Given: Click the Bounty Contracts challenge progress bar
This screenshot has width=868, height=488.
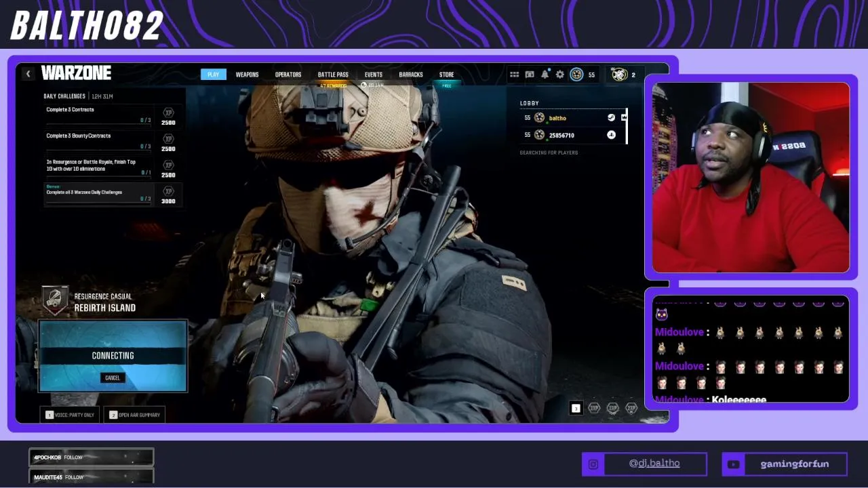Looking at the screenshot, I should tap(99, 150).
